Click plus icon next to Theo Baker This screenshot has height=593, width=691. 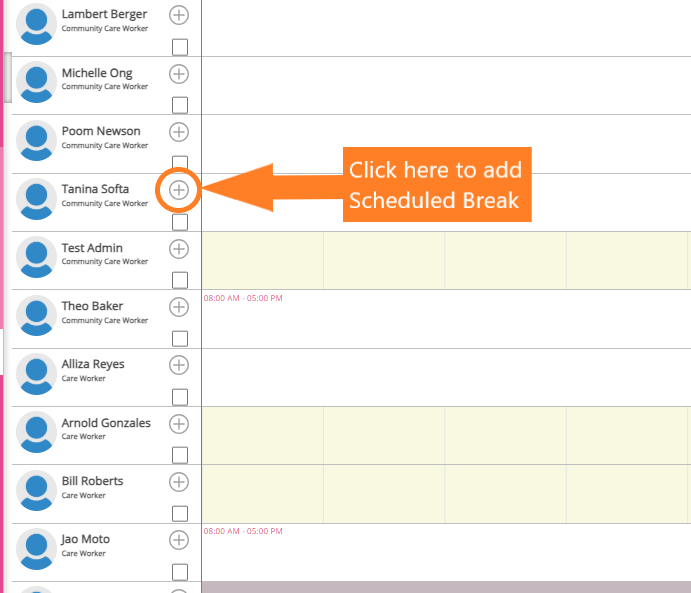coord(179,306)
